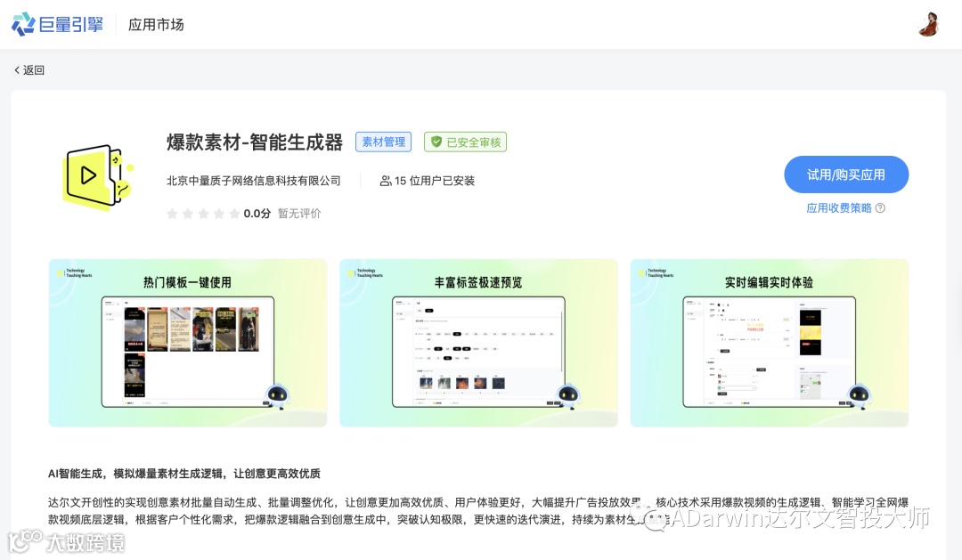This screenshot has height=560, width=962.
Task: Click the fifth rating star
Action: click(234, 214)
